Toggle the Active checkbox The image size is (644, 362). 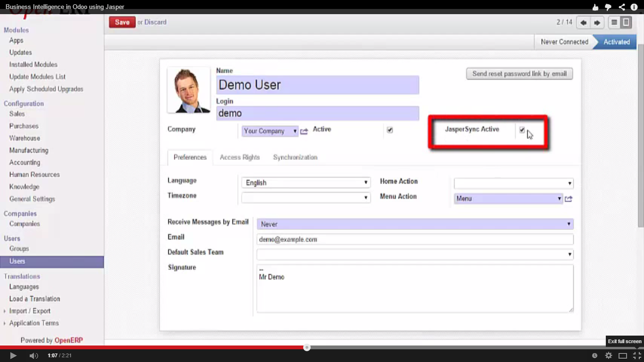[390, 130]
